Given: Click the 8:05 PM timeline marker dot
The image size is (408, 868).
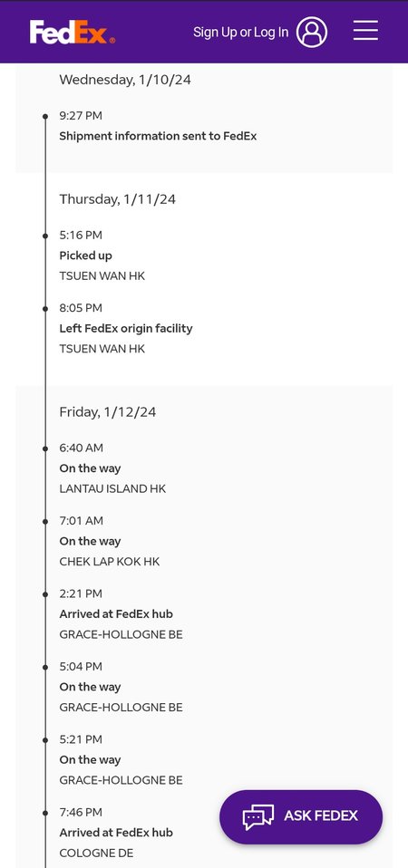Looking at the screenshot, I should 45,308.
